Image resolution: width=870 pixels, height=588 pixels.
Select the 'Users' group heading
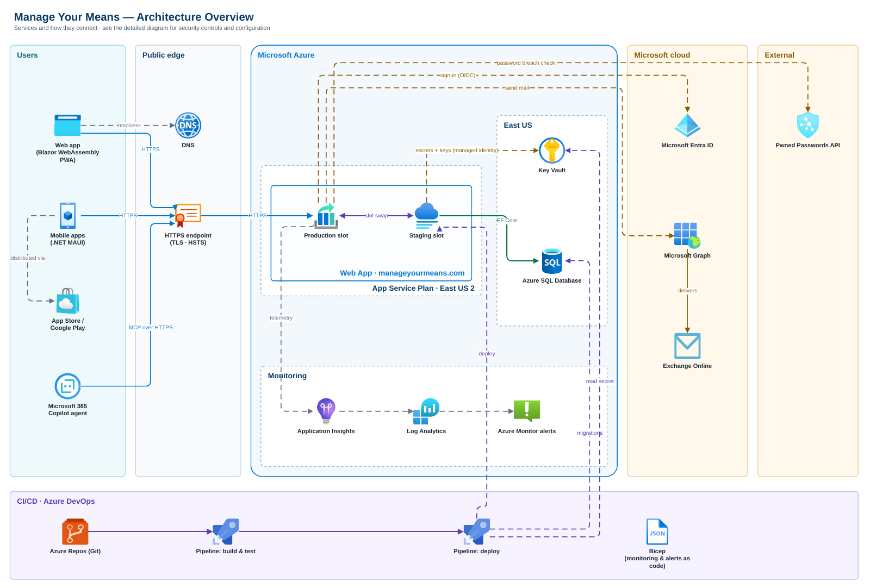pyautogui.click(x=27, y=55)
